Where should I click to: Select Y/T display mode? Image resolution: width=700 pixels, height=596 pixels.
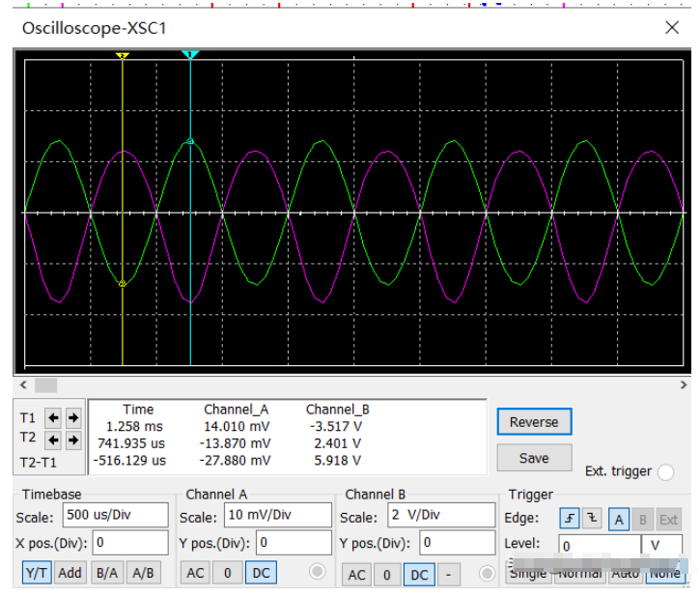[x=37, y=573]
